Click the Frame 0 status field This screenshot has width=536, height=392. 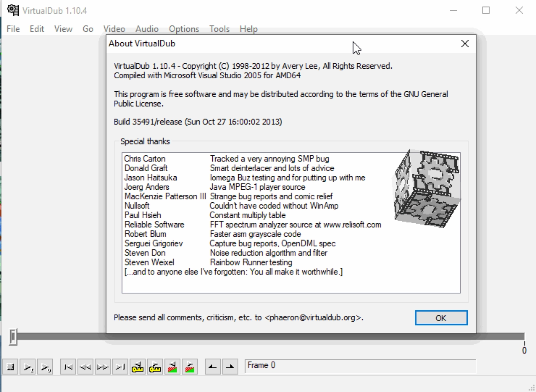(360, 366)
